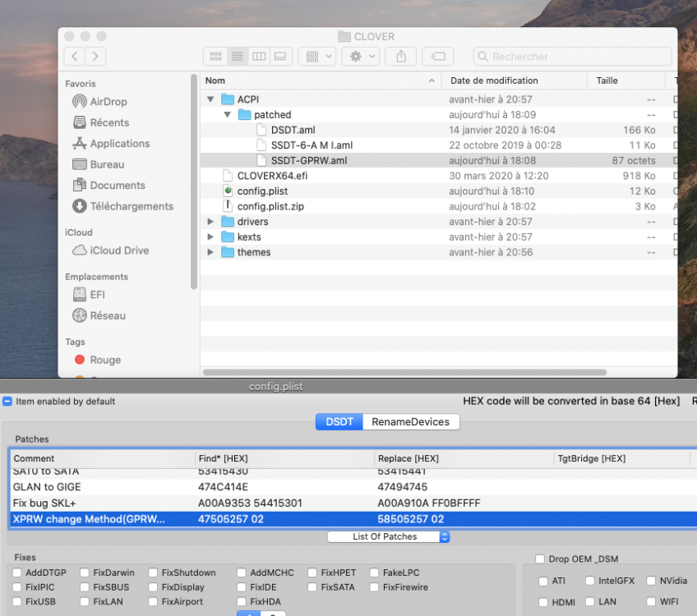697x616 pixels.
Task: Enable the FakeLPC fix
Action: click(x=374, y=572)
